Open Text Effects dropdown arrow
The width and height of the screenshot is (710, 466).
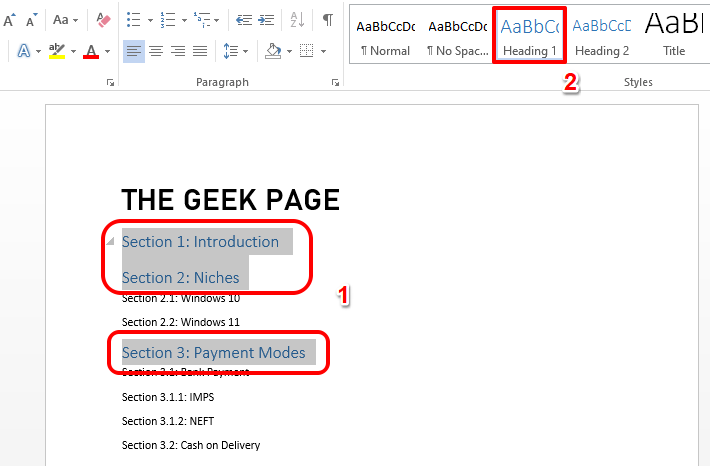click(38, 52)
